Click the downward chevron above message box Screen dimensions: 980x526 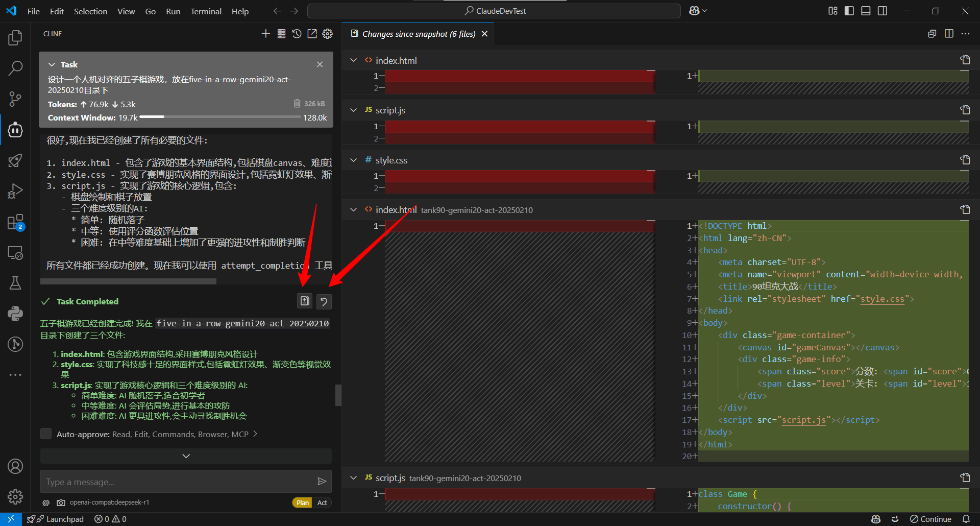coord(186,456)
